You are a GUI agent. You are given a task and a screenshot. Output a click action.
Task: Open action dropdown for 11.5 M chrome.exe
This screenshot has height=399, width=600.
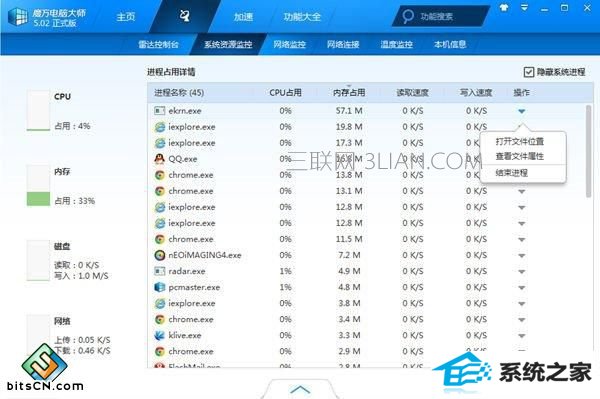click(521, 240)
